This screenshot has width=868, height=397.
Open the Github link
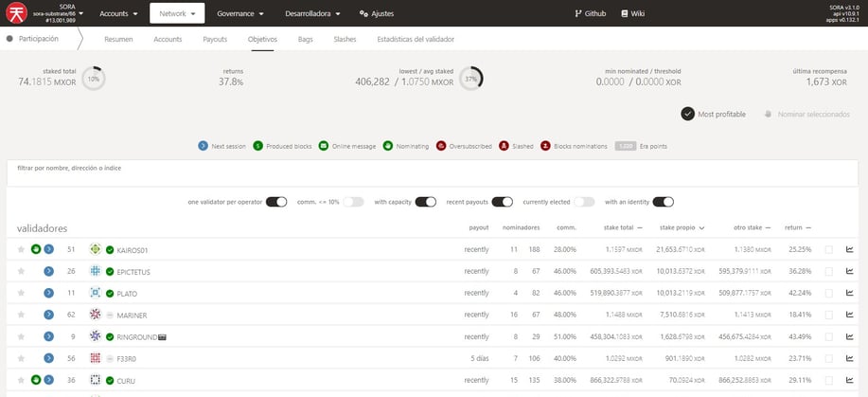point(591,13)
